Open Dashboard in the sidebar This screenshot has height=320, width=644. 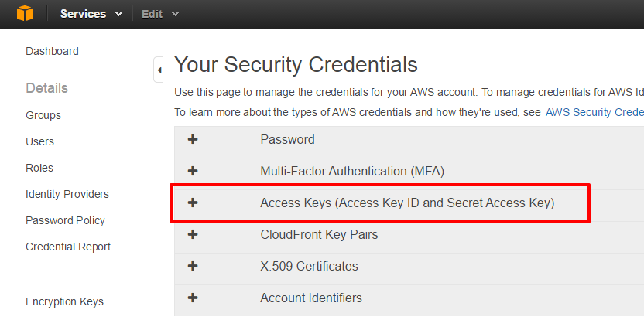click(52, 51)
